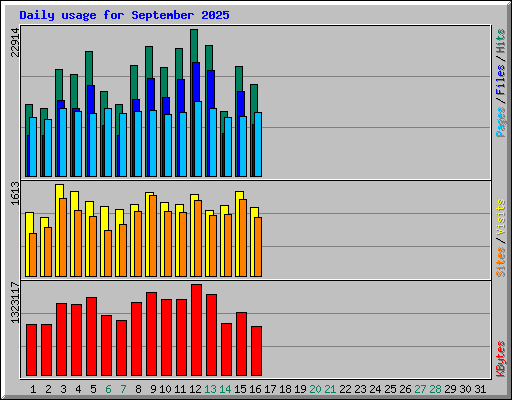Click the chart title 'Daily usage for September 2025'
The height and width of the screenshot is (400, 512).
124,15
